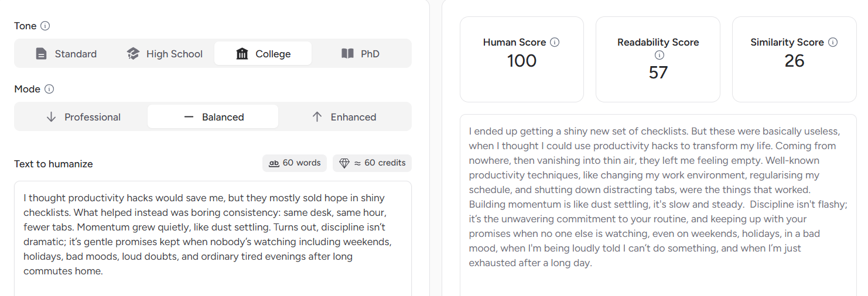The image size is (868, 296).
Task: Switch tone to PhD
Action: click(x=361, y=54)
